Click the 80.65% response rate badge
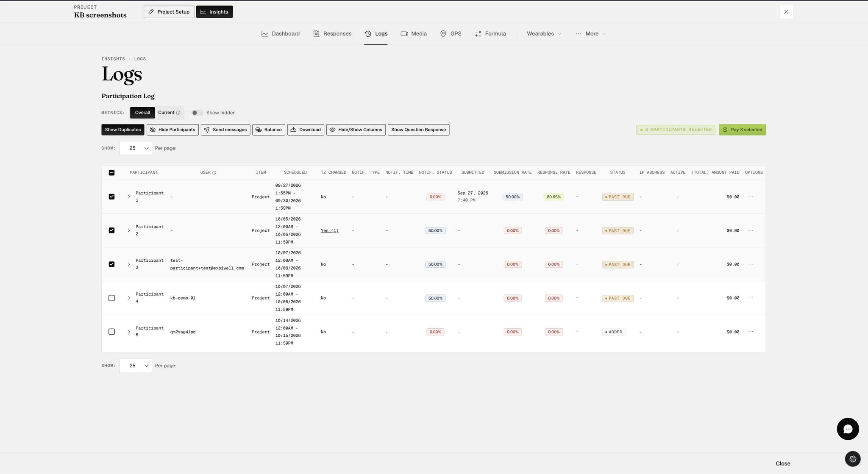This screenshot has width=868, height=474. (x=554, y=197)
